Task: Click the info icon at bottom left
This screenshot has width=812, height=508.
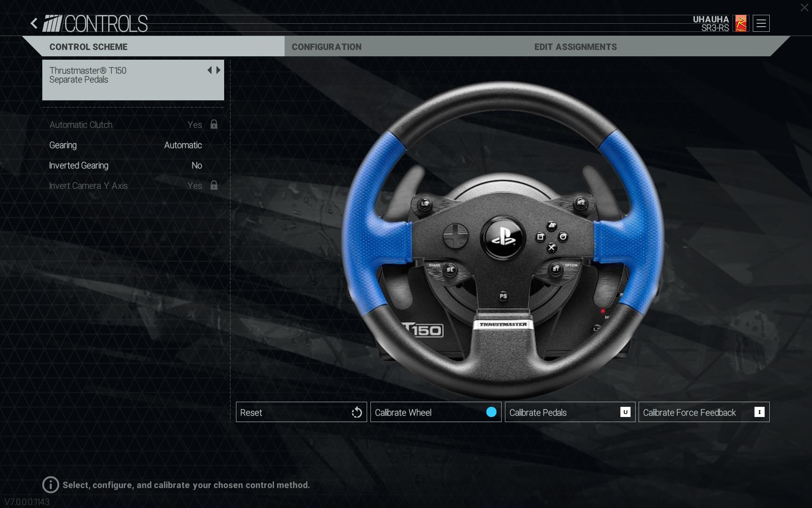Action: (x=50, y=485)
